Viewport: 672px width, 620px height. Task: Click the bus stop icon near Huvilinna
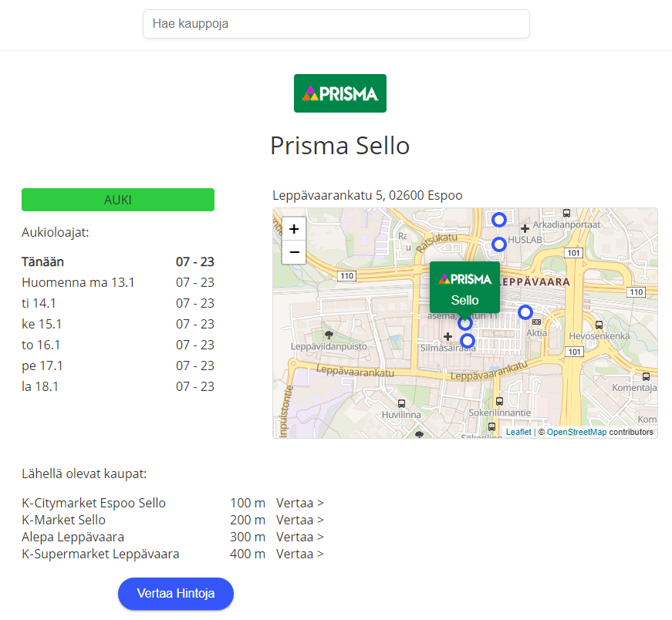coord(401,403)
